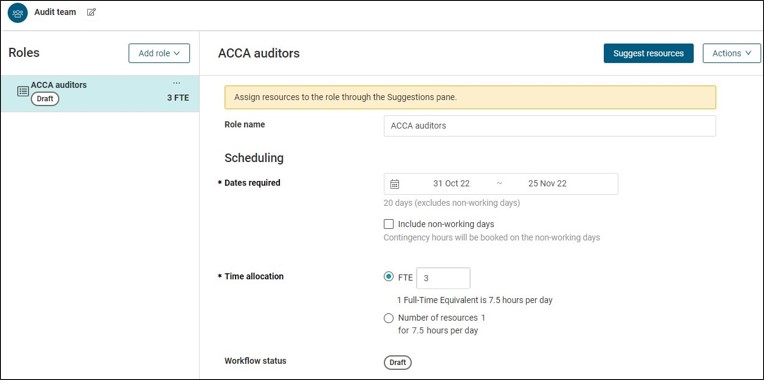764x380 pixels.
Task: Open the Add role dropdown
Action: point(159,53)
